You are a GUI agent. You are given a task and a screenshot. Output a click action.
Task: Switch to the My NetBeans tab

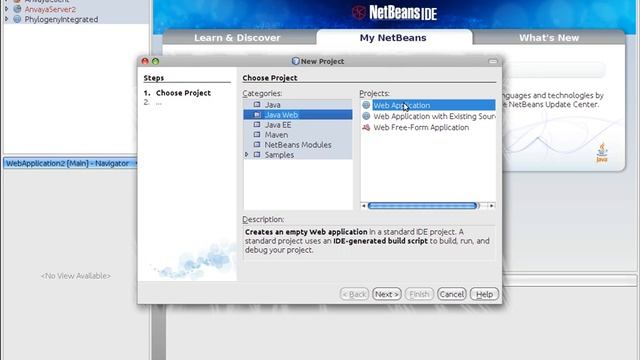(x=393, y=38)
